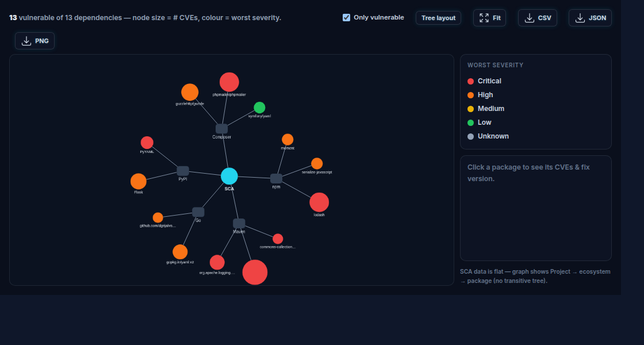Viewport: 644px width, 345px height.
Task: Click the Go ecosystem node
Action: (198, 212)
